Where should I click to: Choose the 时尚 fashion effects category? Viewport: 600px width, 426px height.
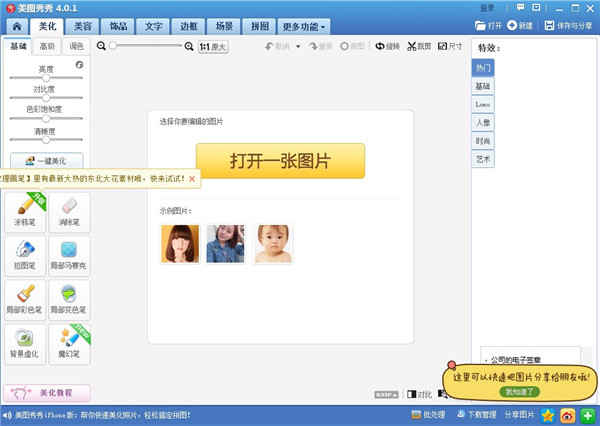coord(483,141)
